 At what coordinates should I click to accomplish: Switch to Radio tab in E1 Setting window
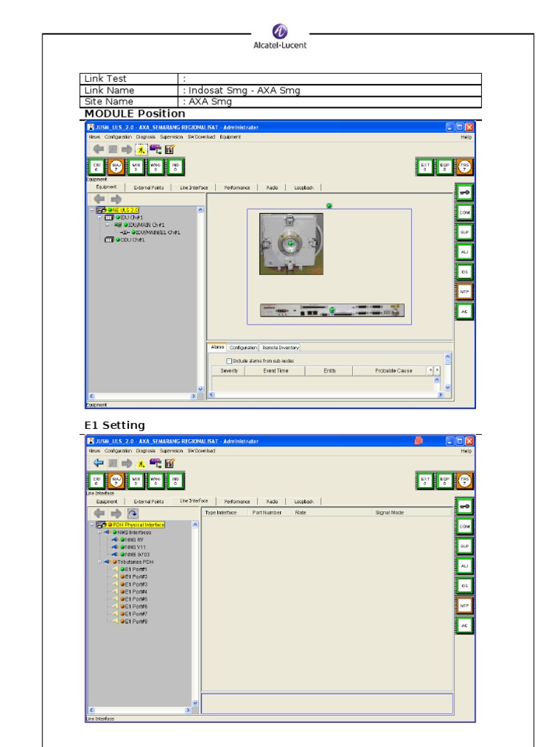(272, 502)
